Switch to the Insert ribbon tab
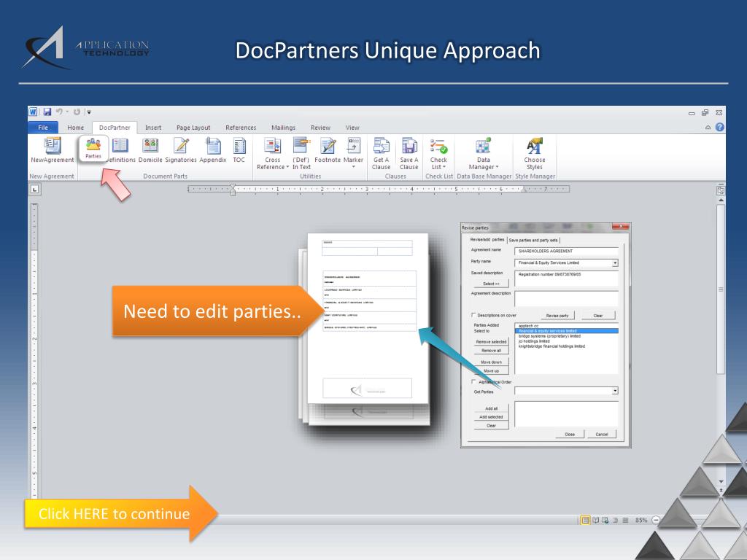747x560 pixels. coord(153,128)
